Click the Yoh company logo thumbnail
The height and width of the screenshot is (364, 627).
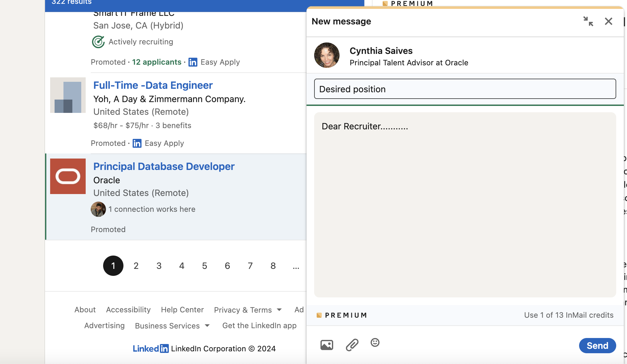pyautogui.click(x=68, y=95)
